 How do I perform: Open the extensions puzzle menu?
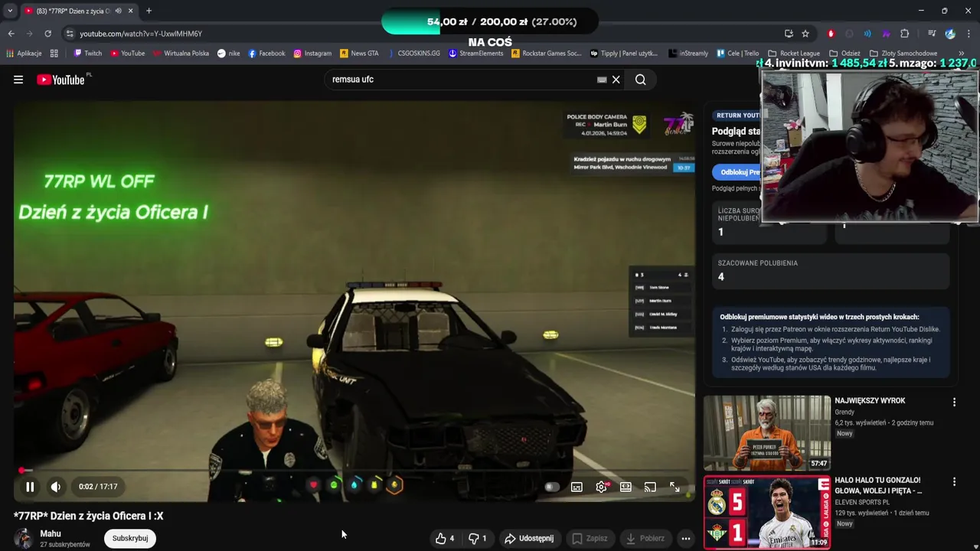coord(904,34)
